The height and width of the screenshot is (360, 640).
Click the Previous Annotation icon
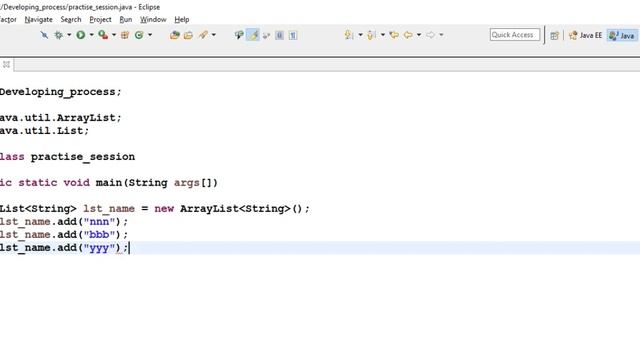coord(371,35)
